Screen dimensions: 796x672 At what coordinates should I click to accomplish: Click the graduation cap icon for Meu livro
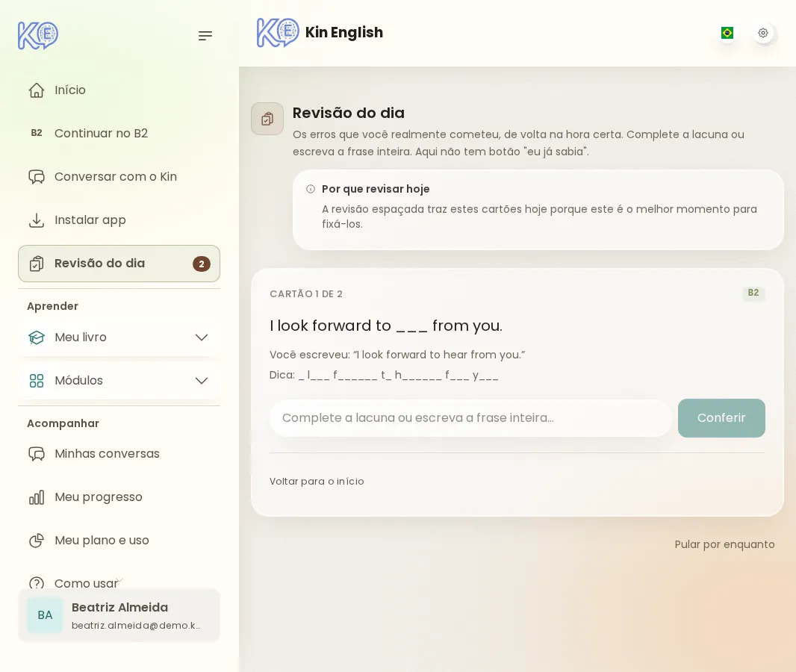pyautogui.click(x=37, y=337)
